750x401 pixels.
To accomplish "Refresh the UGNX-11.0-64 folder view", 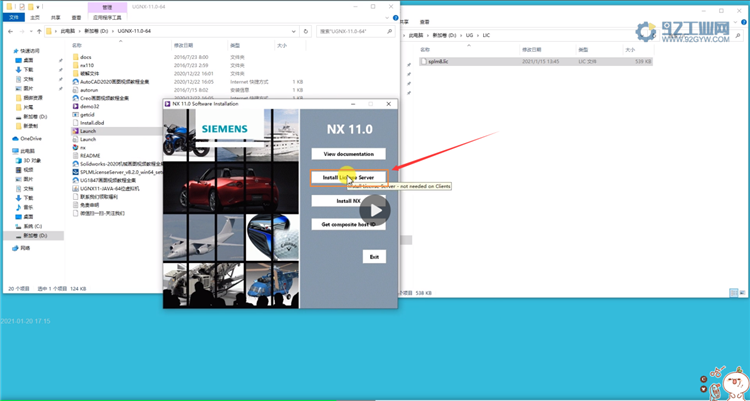I will (306, 31).
